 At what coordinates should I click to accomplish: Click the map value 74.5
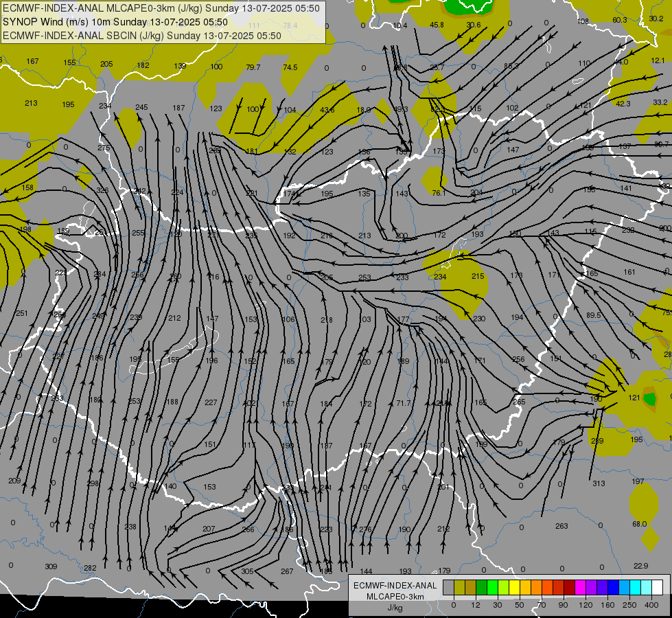point(290,67)
